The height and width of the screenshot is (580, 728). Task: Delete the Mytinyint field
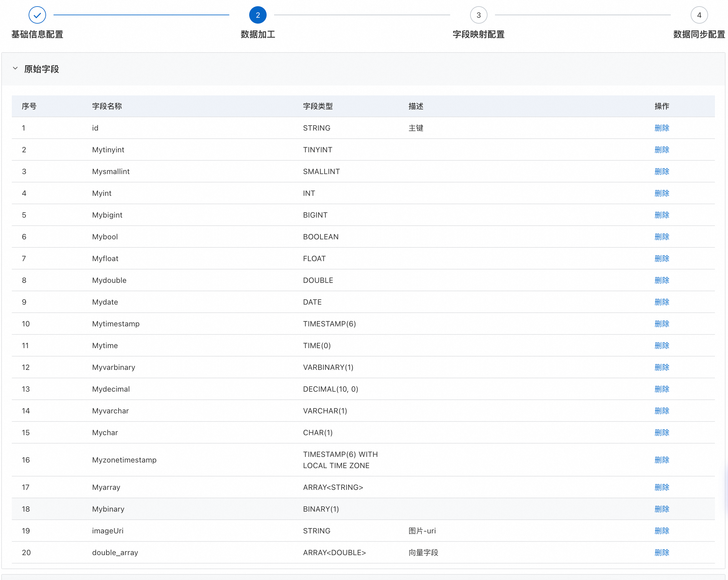[x=661, y=150]
